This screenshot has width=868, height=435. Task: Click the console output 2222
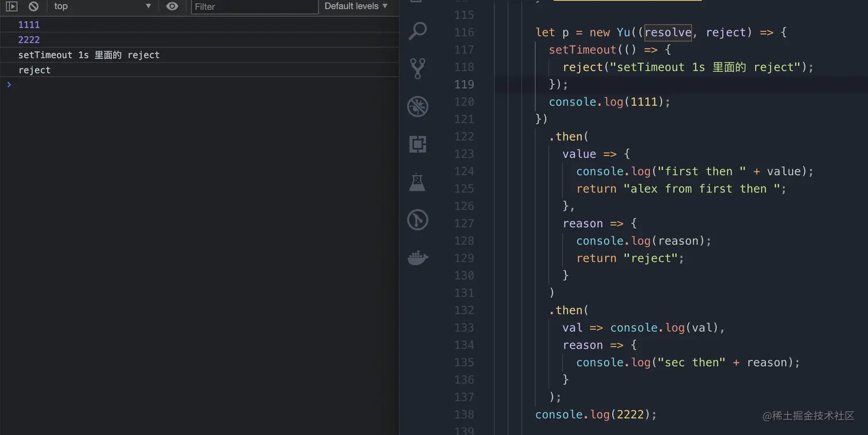coord(29,40)
